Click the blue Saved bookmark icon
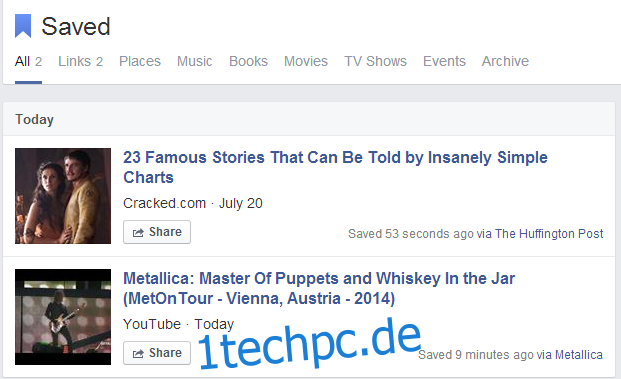Image resolution: width=621 pixels, height=379 pixels. pyautogui.click(x=23, y=26)
